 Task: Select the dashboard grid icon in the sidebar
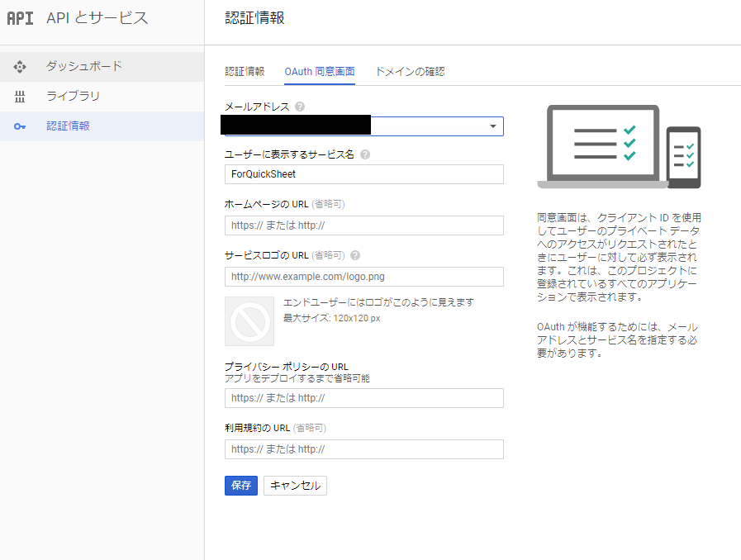pyautogui.click(x=20, y=66)
